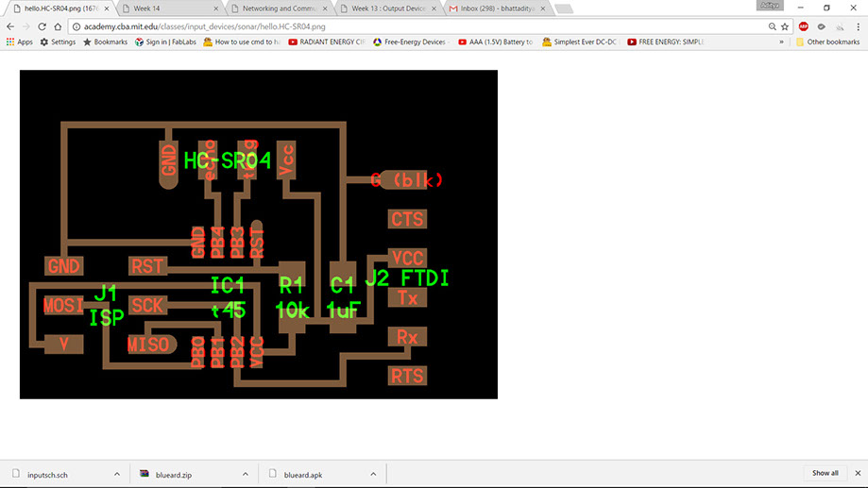868x488 pixels.
Task: Expand options for inputsch.sch download
Action: [x=117, y=475]
